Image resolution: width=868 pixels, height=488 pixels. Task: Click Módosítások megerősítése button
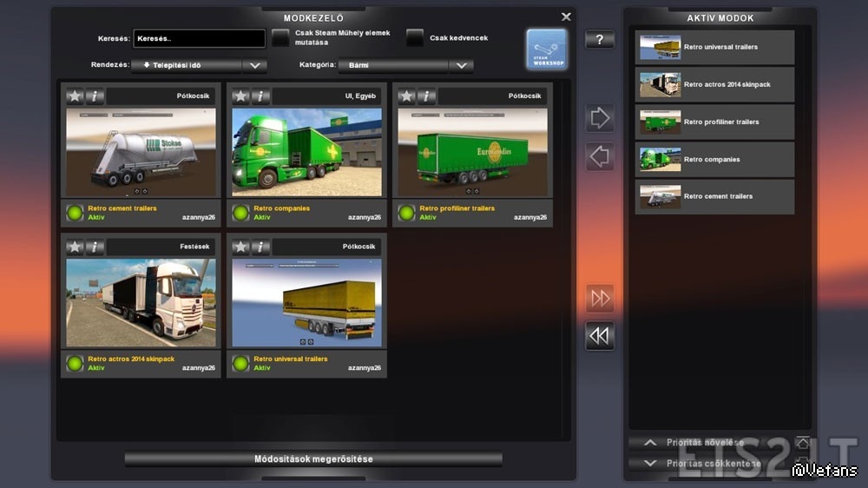click(x=314, y=458)
